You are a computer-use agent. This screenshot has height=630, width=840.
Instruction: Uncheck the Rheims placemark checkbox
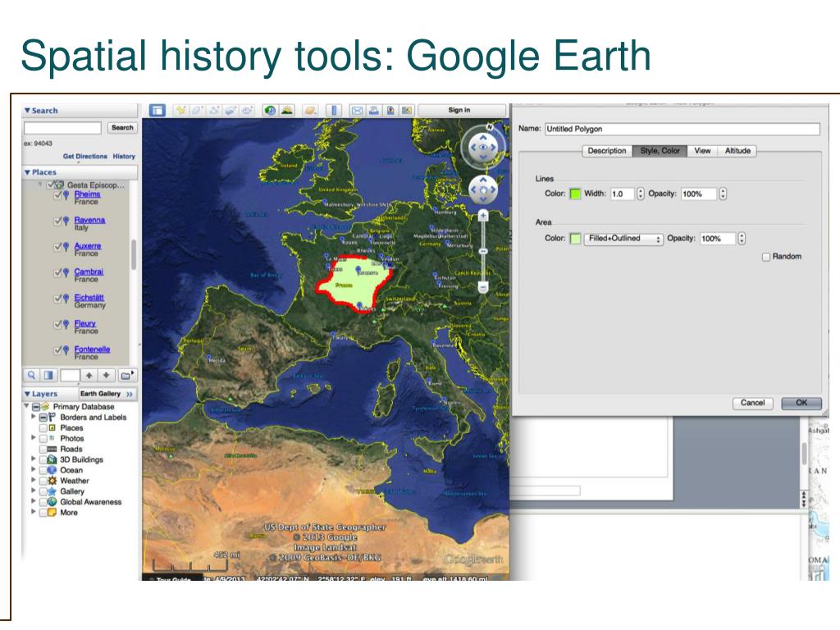coord(58,195)
